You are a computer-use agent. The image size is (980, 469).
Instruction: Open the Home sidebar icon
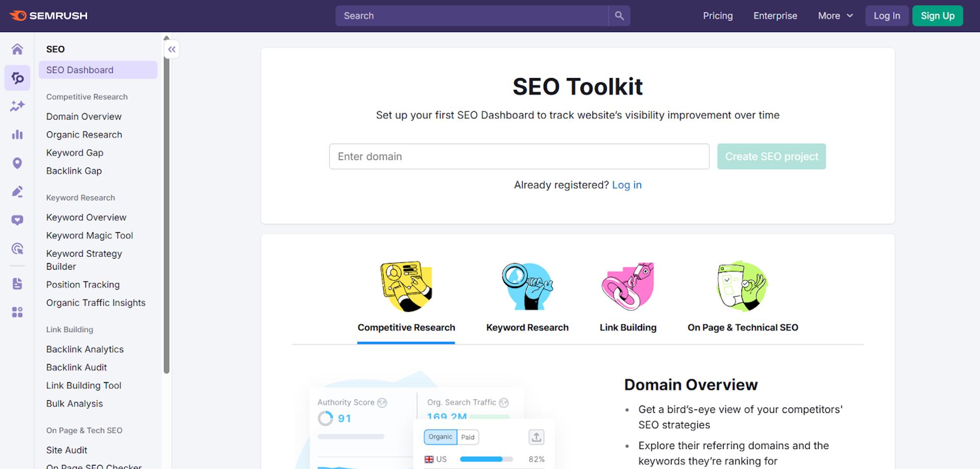click(x=17, y=49)
